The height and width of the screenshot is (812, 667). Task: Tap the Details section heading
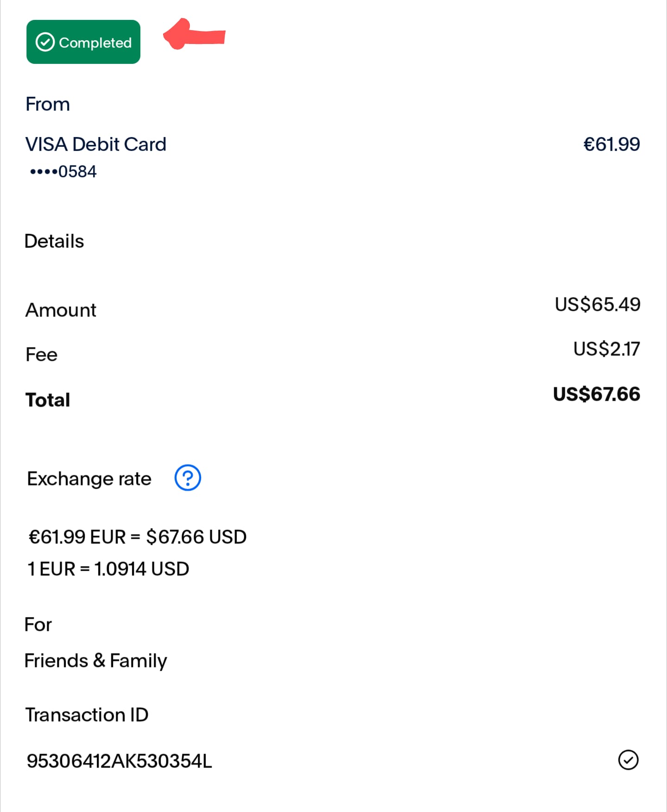(x=54, y=241)
